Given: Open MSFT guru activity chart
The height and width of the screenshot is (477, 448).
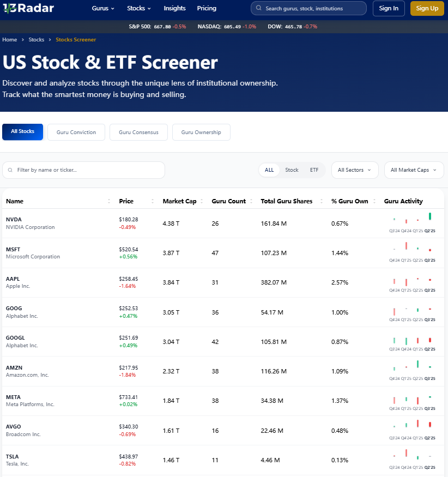Looking at the screenshot, I should (412, 252).
